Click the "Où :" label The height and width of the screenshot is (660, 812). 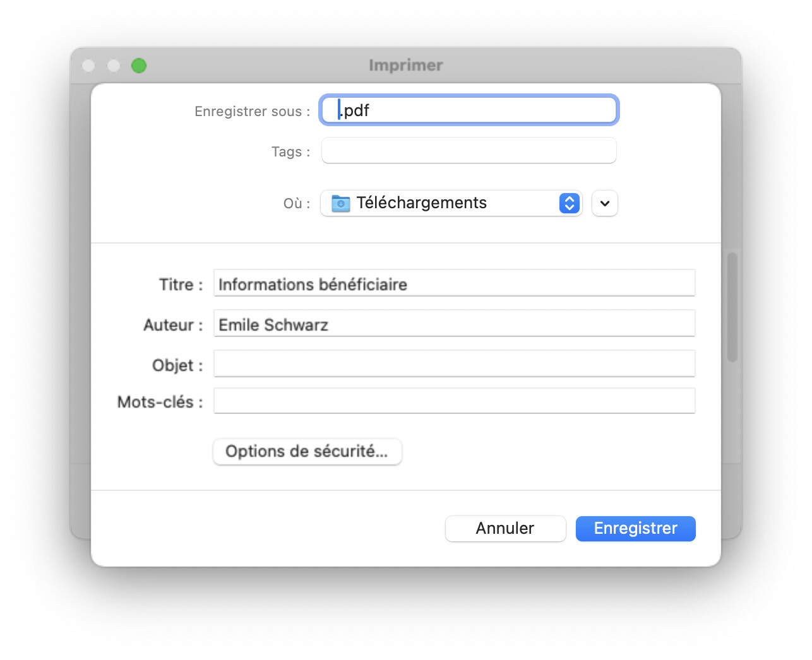[297, 204]
